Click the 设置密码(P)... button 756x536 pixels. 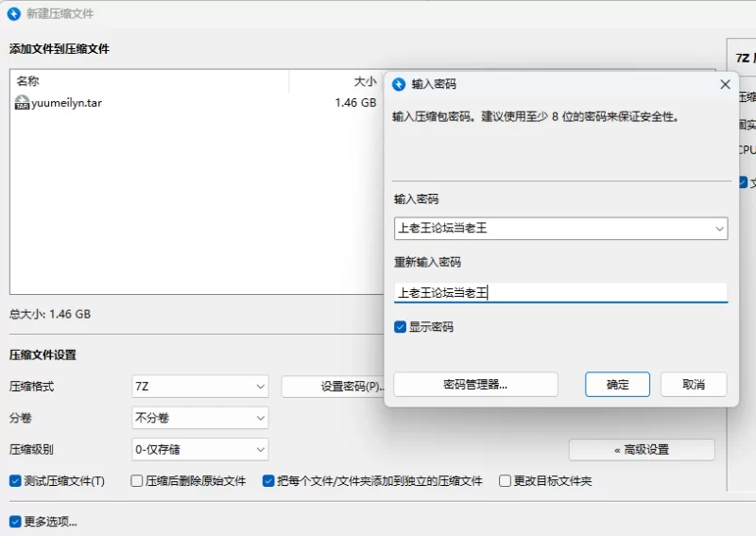pyautogui.click(x=334, y=387)
